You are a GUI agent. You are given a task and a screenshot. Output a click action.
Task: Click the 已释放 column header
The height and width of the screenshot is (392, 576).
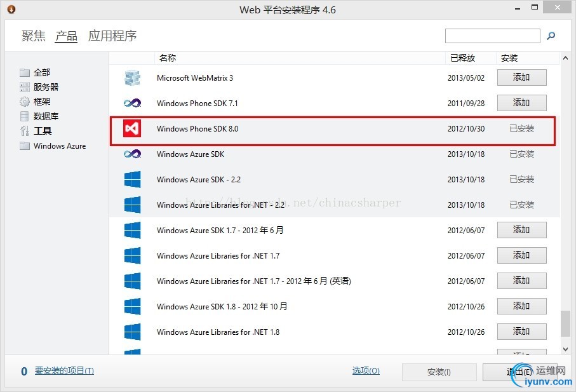(463, 58)
